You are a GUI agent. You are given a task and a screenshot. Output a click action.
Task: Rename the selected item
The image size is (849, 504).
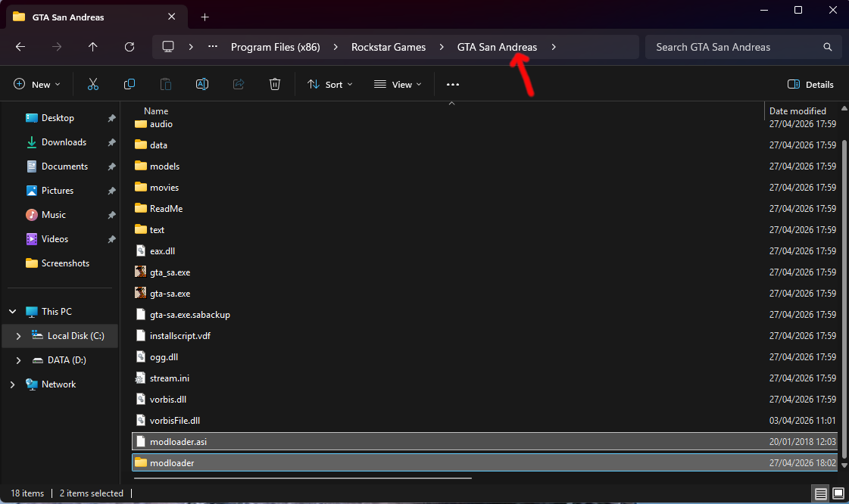[x=202, y=84]
